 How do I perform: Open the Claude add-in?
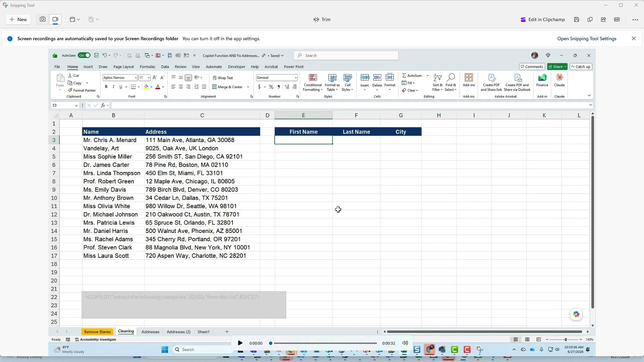click(x=559, y=80)
